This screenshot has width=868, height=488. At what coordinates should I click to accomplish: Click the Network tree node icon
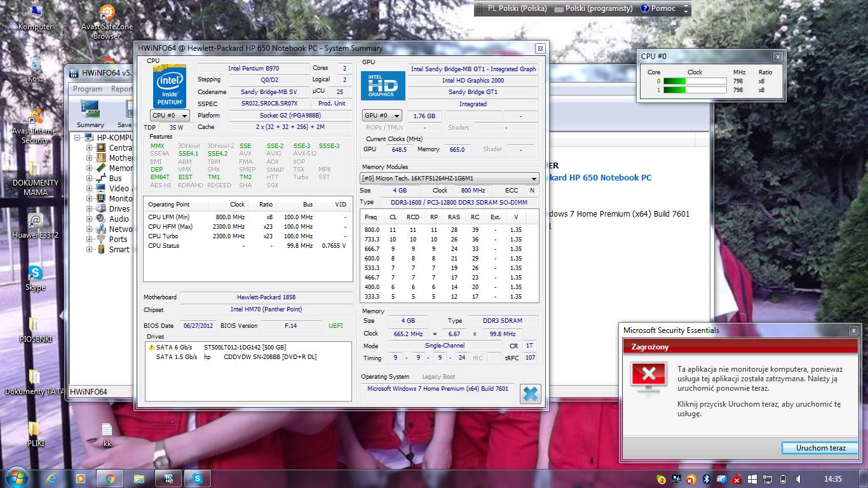[101, 229]
